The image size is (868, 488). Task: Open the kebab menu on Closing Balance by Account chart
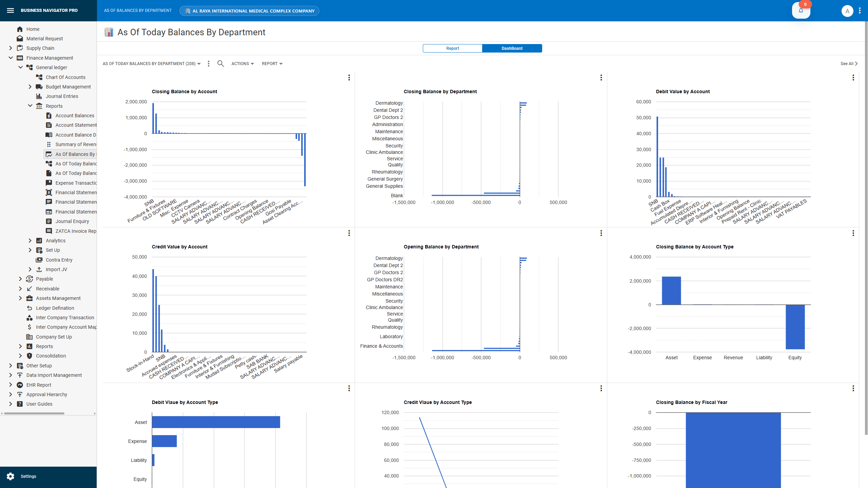(349, 78)
